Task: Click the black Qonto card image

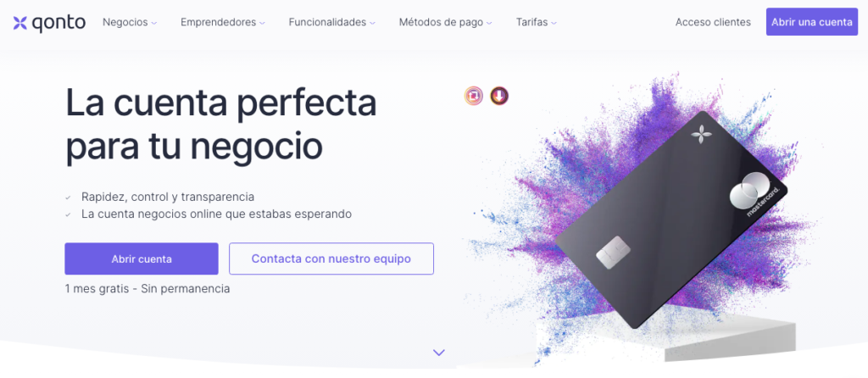Action: pos(671,220)
